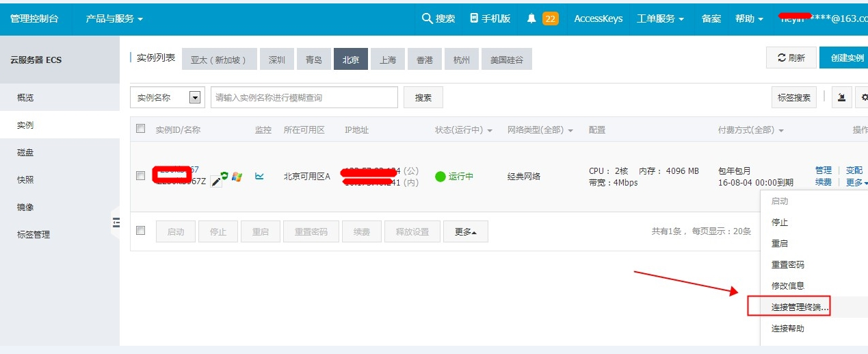This screenshot has width=868, height=354.
Task: Select 连接管理终端 from the context menu
Action: [x=800, y=307]
